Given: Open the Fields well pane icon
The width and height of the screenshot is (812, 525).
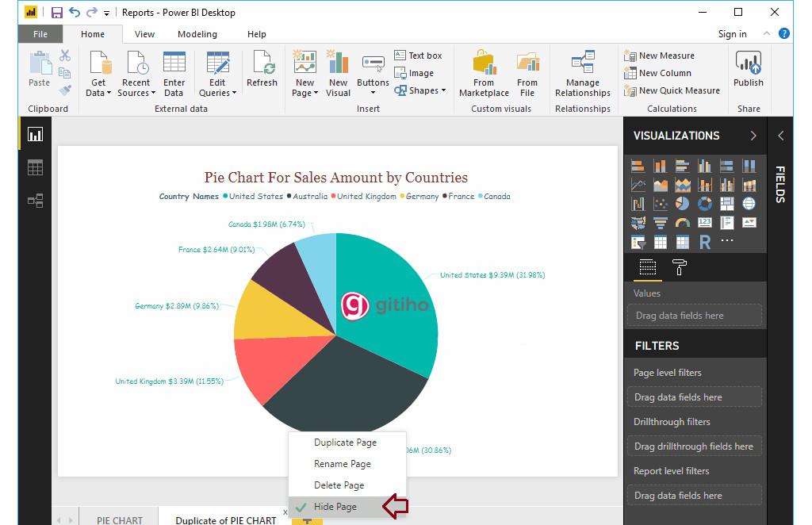Looking at the screenshot, I should click(x=647, y=267).
